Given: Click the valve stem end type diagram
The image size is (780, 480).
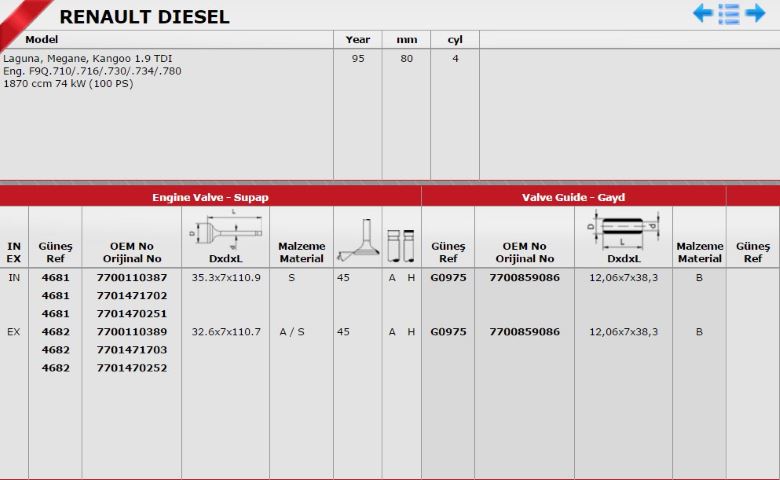Looking at the screenshot, I should click(401, 246).
